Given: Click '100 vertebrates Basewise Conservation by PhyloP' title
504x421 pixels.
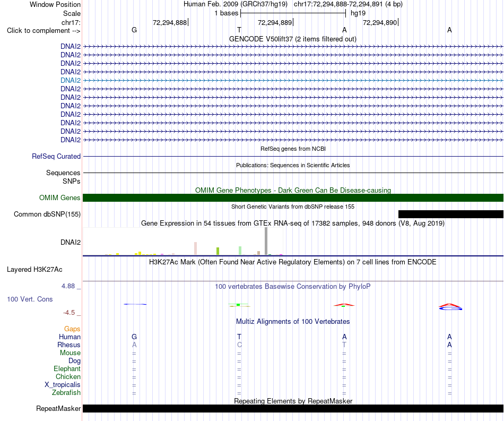Looking at the screenshot, I should pyautogui.click(x=293, y=286).
